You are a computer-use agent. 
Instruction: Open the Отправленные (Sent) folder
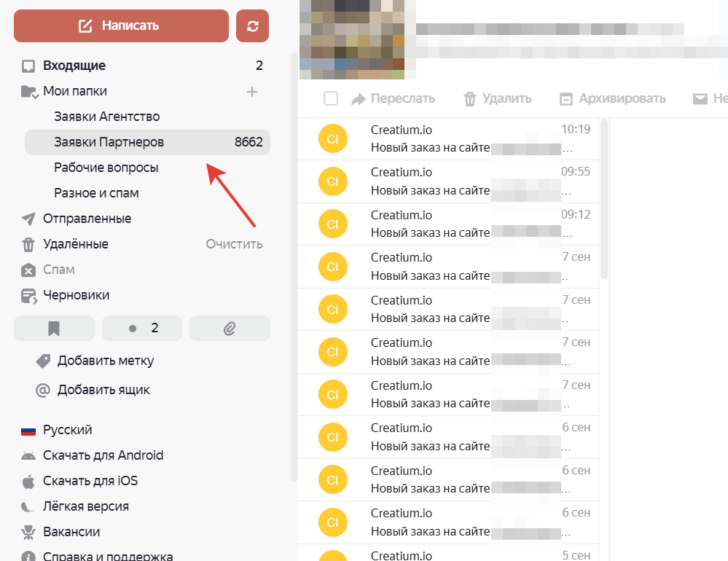87,219
